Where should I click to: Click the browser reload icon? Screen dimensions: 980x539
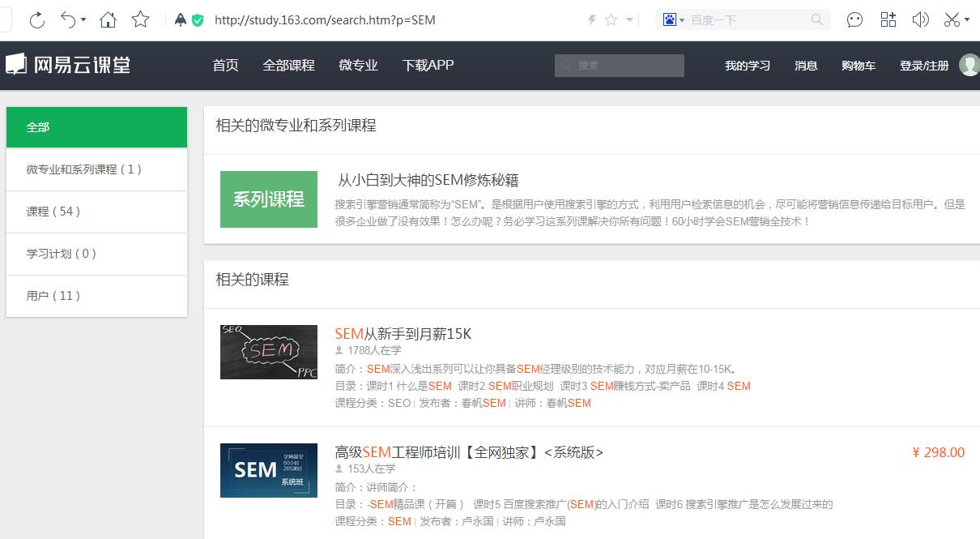36,20
